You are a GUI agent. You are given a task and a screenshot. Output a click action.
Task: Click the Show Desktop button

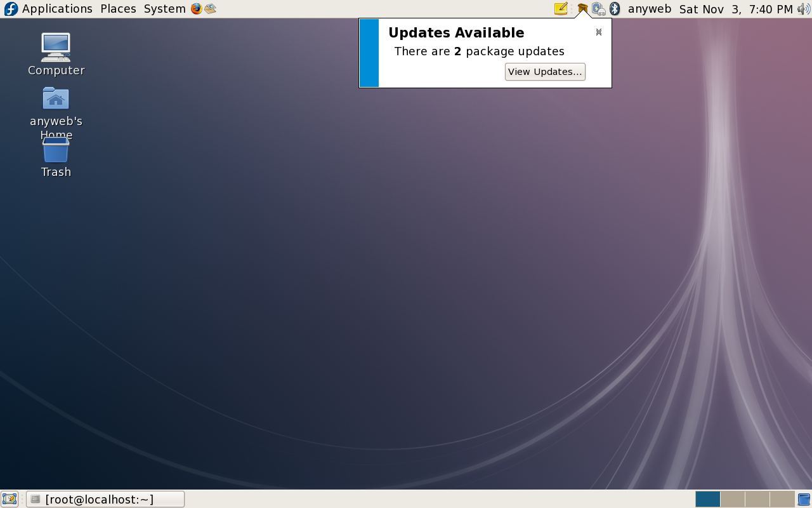pos(9,499)
